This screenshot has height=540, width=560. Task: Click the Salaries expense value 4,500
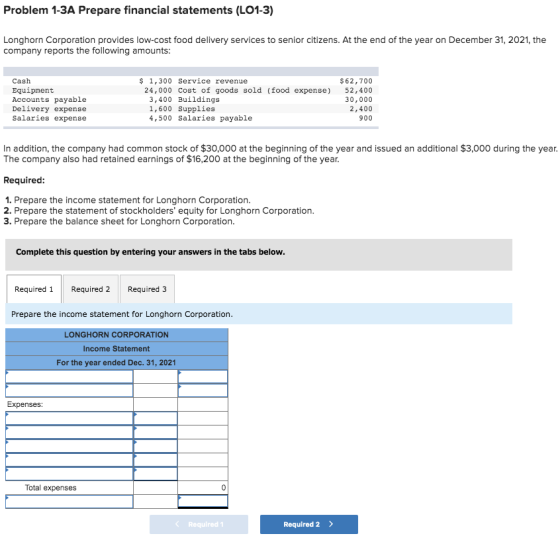(x=160, y=118)
